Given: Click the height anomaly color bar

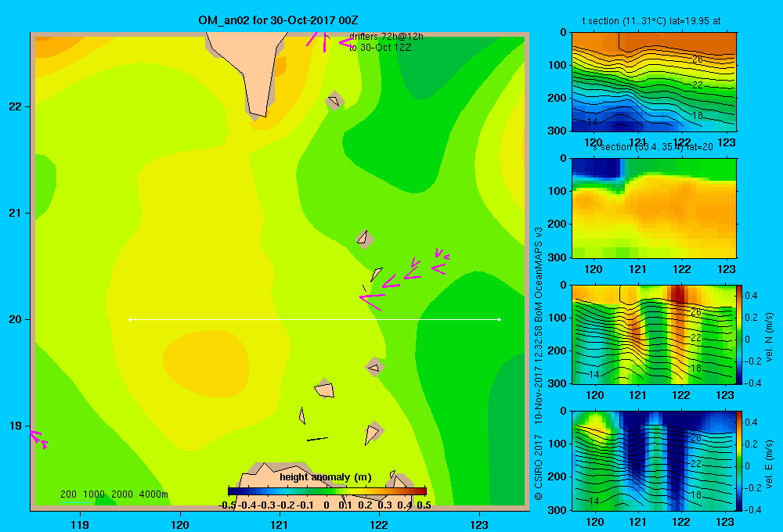Looking at the screenshot, I should [327, 491].
